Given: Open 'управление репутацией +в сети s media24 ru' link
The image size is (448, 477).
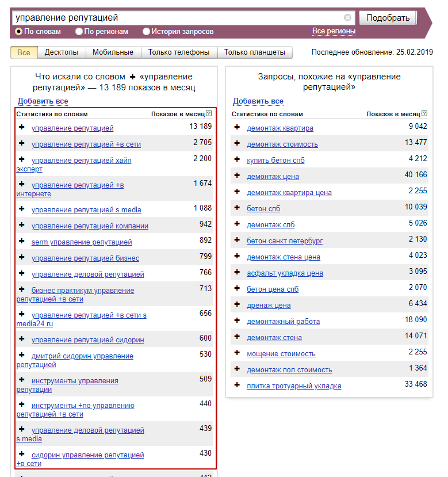Looking at the screenshot, I should pyautogui.click(x=82, y=319).
